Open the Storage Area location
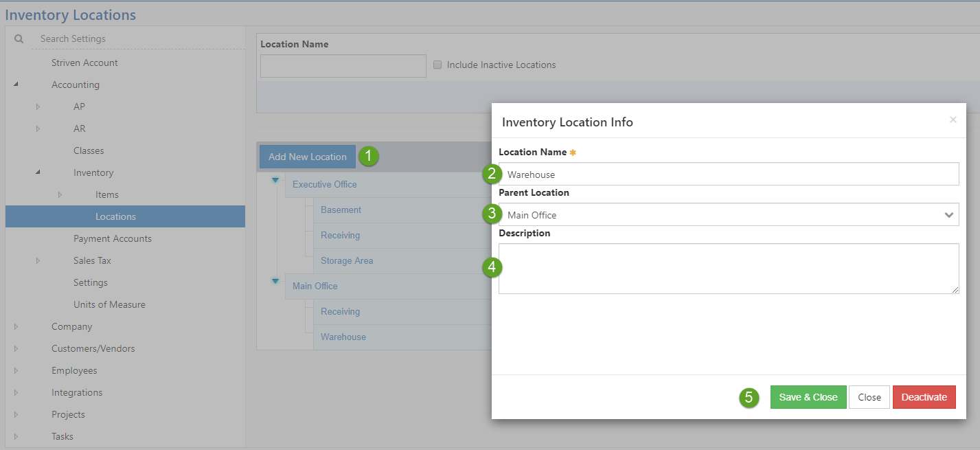The width and height of the screenshot is (980, 450). point(346,261)
